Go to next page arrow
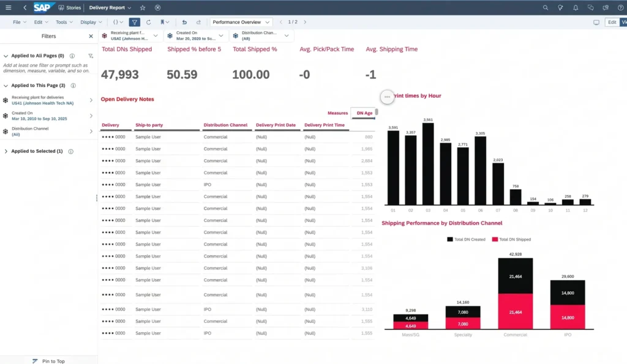 click(x=305, y=23)
